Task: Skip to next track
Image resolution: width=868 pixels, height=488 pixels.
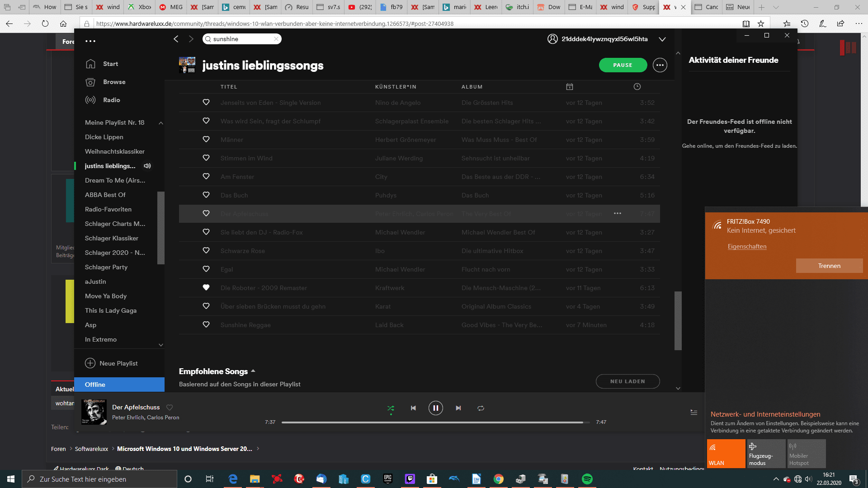Action: tap(458, 408)
